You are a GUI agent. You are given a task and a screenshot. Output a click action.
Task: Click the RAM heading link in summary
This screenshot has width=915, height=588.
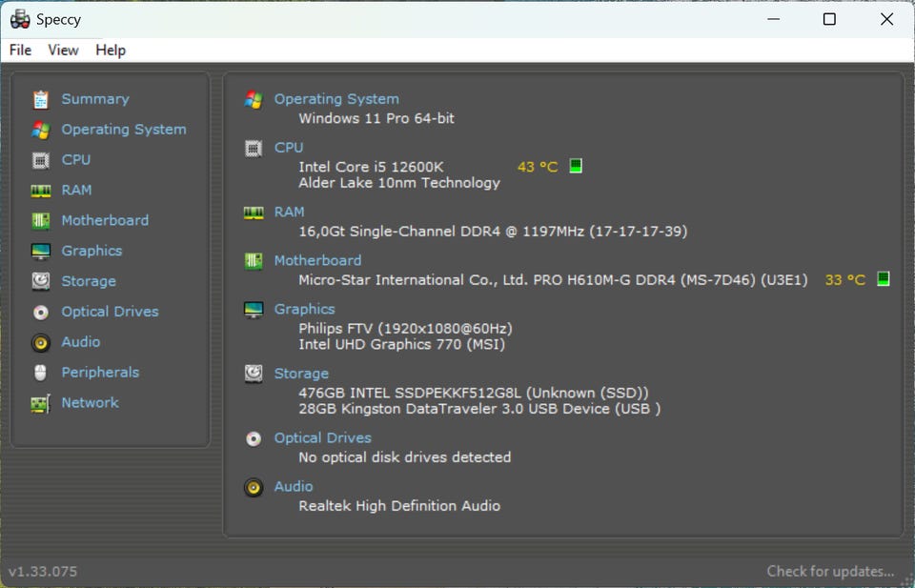(x=290, y=212)
